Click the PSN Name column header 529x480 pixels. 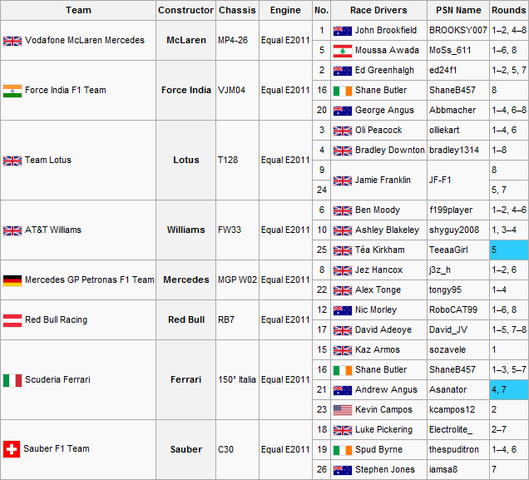pos(458,10)
